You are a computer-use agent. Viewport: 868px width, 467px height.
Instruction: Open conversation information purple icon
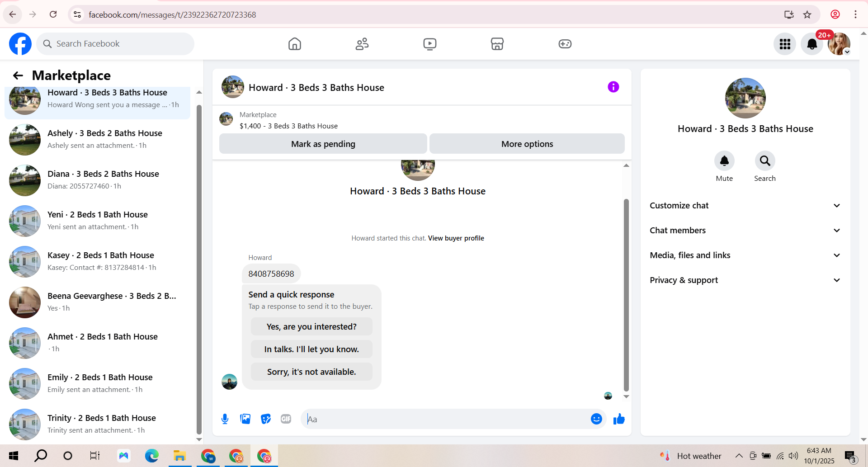click(613, 87)
